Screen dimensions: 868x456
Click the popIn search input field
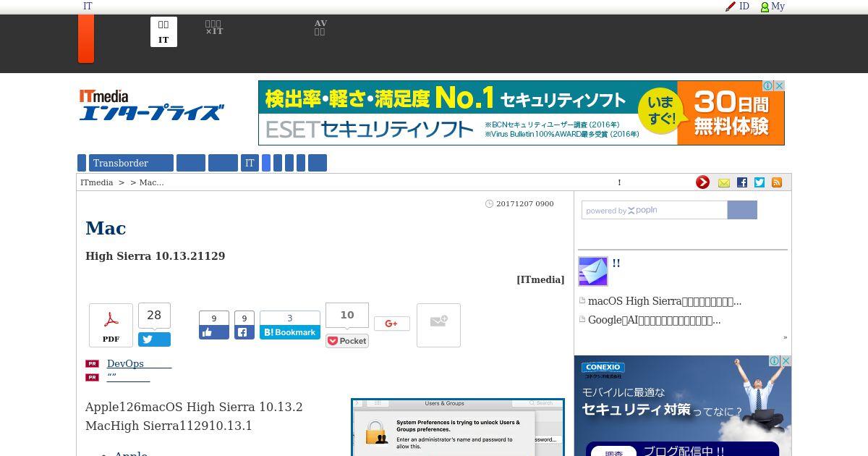(x=655, y=210)
